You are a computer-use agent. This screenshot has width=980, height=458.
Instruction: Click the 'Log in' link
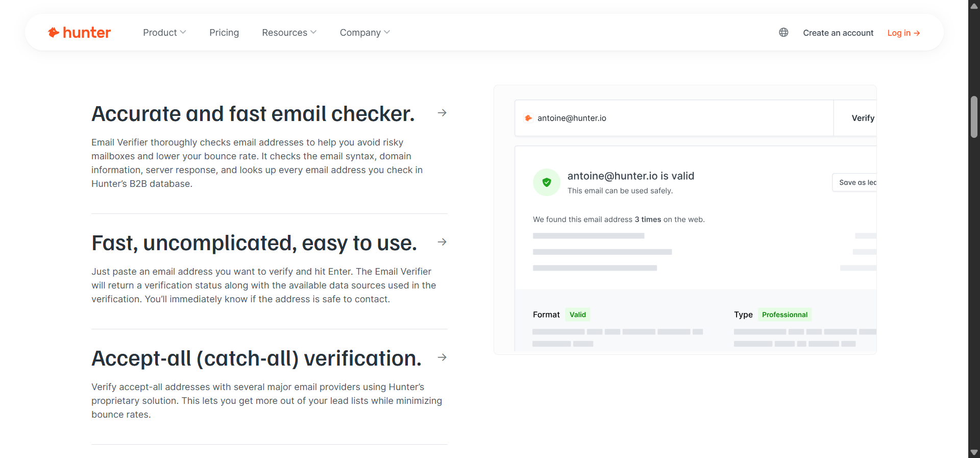[903, 33]
